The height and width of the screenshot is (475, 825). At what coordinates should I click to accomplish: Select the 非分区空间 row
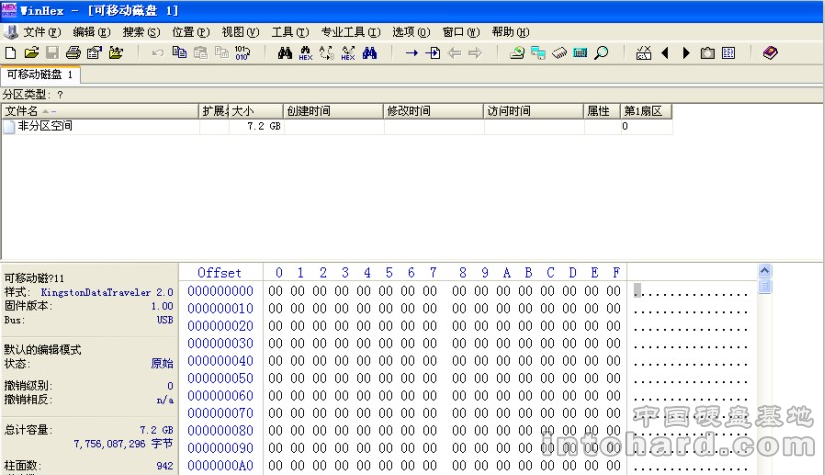click(x=337, y=126)
